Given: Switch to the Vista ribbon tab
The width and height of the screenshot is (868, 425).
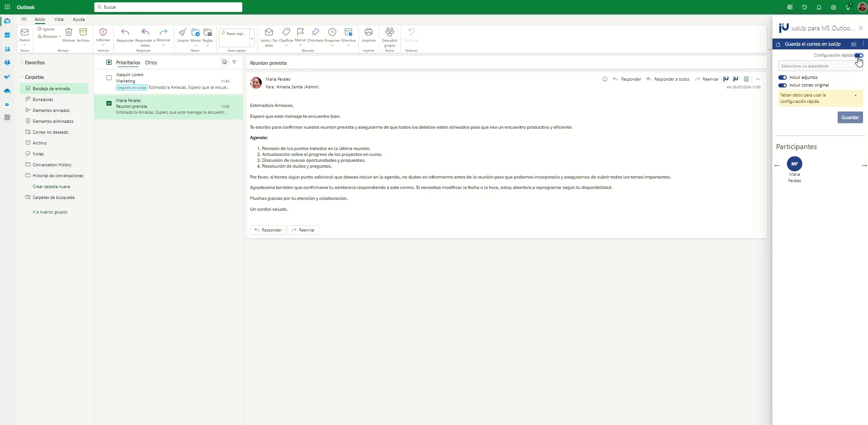Looking at the screenshot, I should (59, 19).
